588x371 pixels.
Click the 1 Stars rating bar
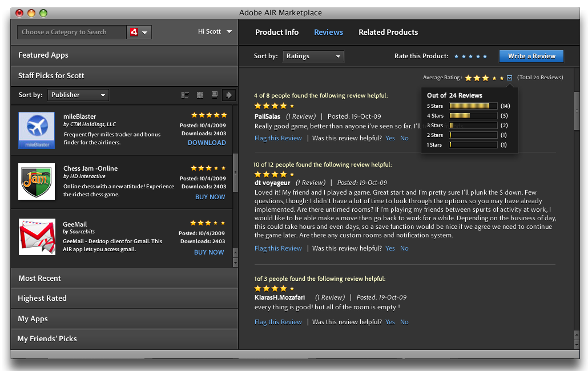pos(473,145)
